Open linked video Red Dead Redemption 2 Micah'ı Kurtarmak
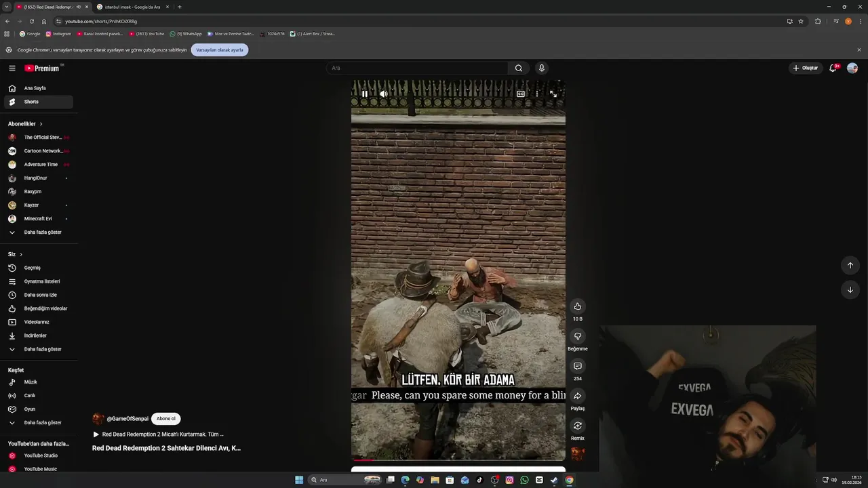 [x=159, y=434]
